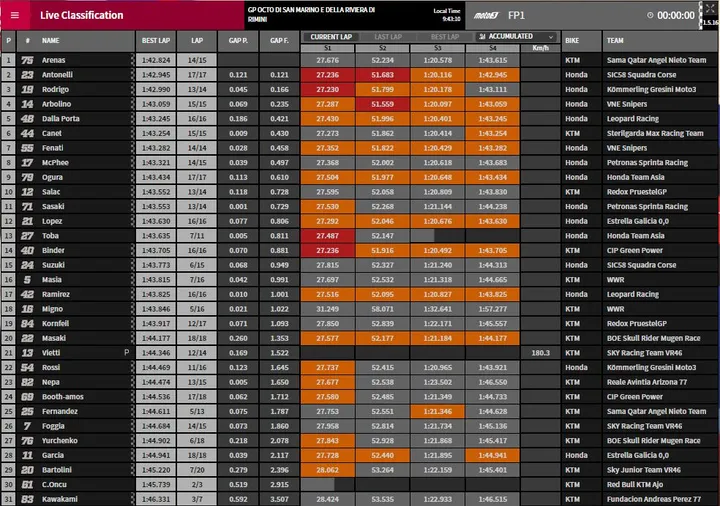
Task: Click the S2 sector header
Action: (382, 48)
